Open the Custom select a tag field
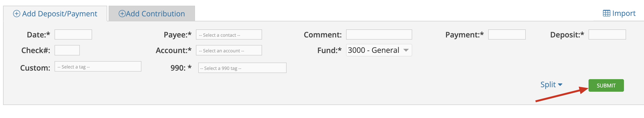 pyautogui.click(x=98, y=67)
